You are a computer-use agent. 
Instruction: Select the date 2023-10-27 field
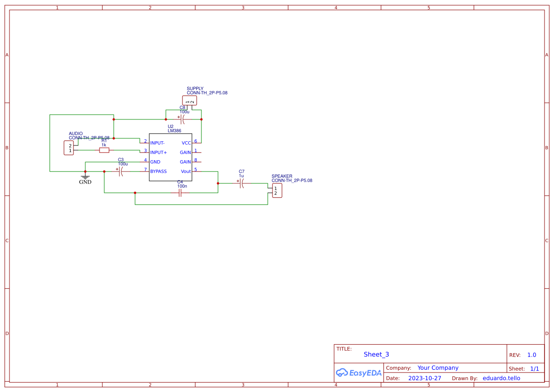click(x=425, y=378)
